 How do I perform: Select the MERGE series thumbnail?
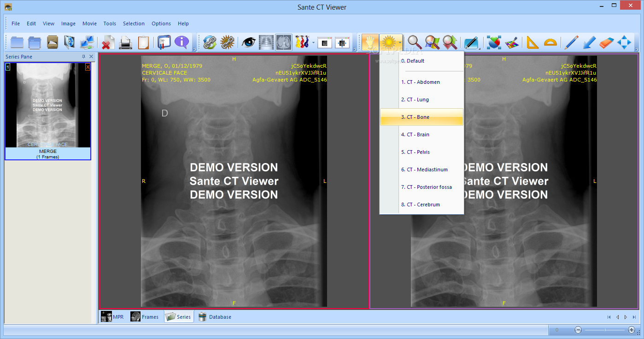point(48,111)
